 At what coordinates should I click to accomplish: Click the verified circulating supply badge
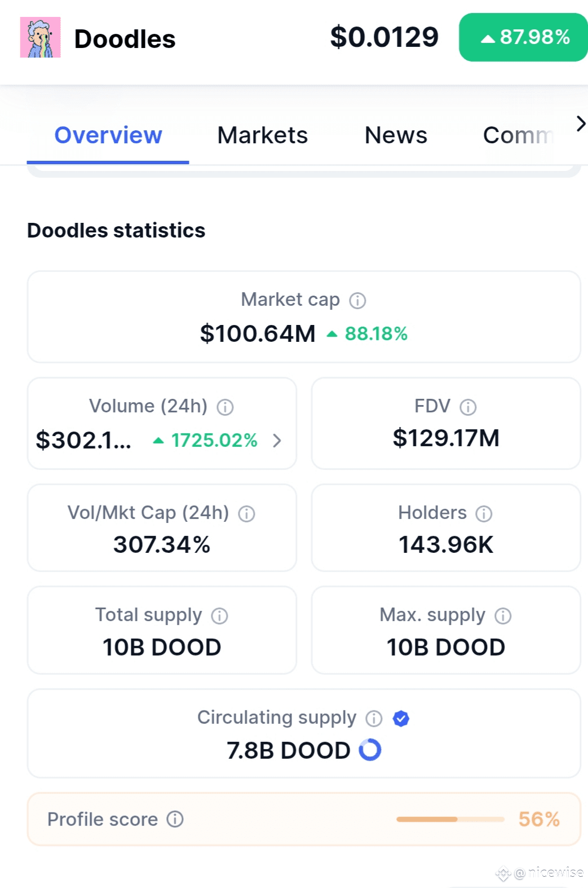tap(401, 719)
